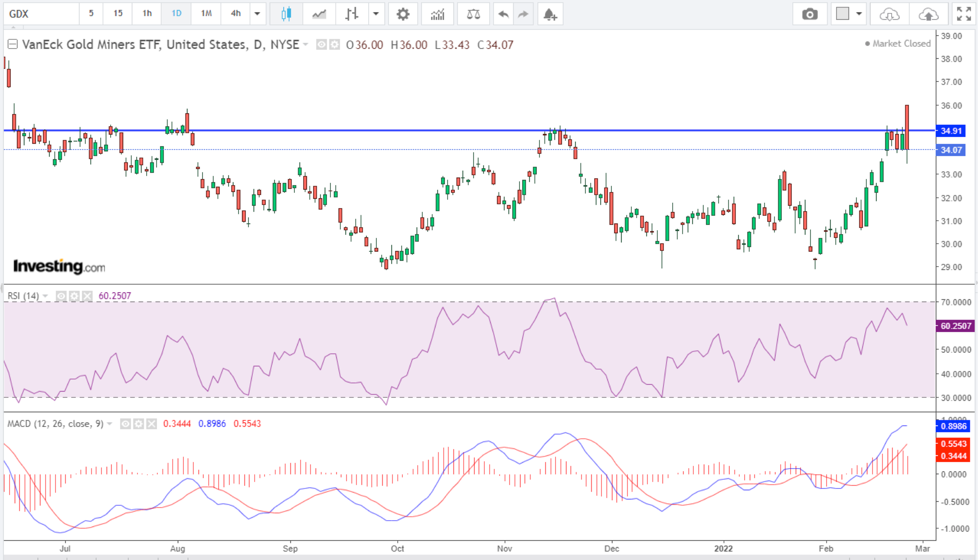Toggle fullscreen chart mode

[x=964, y=14]
